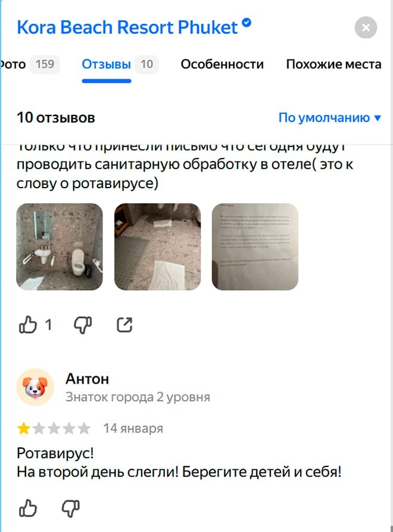Image resolution: width=393 pixels, height=532 pixels.
Task: Open the Похожие места tab
Action: (x=333, y=64)
